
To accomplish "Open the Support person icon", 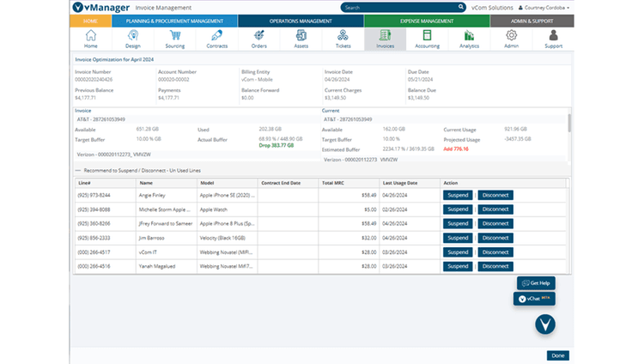I will click(x=553, y=39).
